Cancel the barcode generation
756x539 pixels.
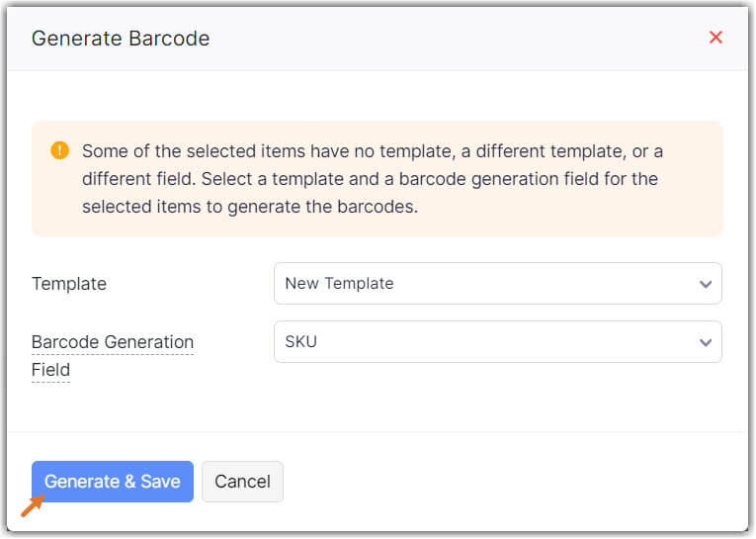coord(242,482)
